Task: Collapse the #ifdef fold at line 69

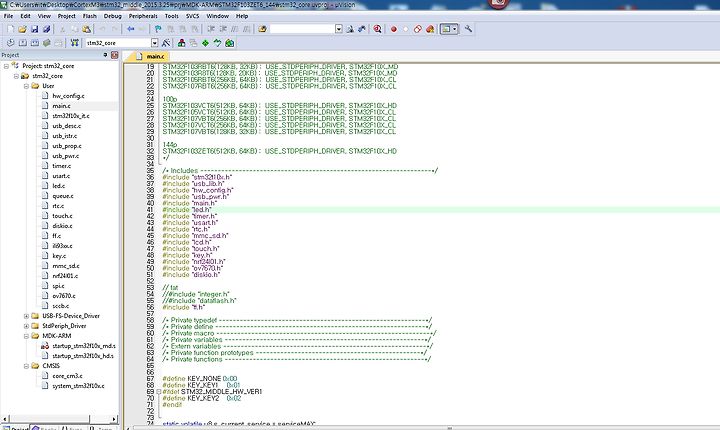Action: pyautogui.click(x=158, y=392)
